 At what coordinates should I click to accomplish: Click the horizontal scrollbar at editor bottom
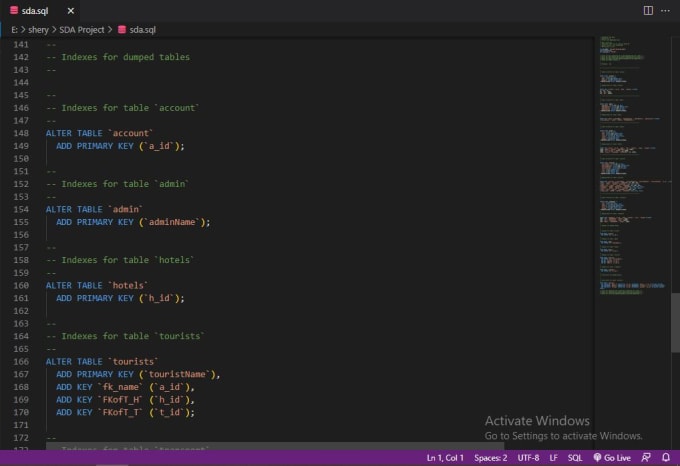click(x=275, y=446)
